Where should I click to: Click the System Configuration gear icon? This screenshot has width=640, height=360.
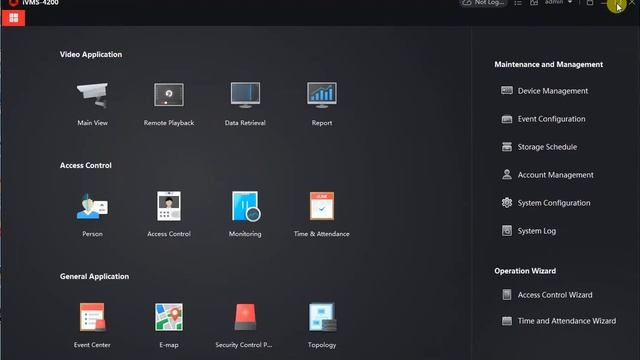(x=507, y=202)
